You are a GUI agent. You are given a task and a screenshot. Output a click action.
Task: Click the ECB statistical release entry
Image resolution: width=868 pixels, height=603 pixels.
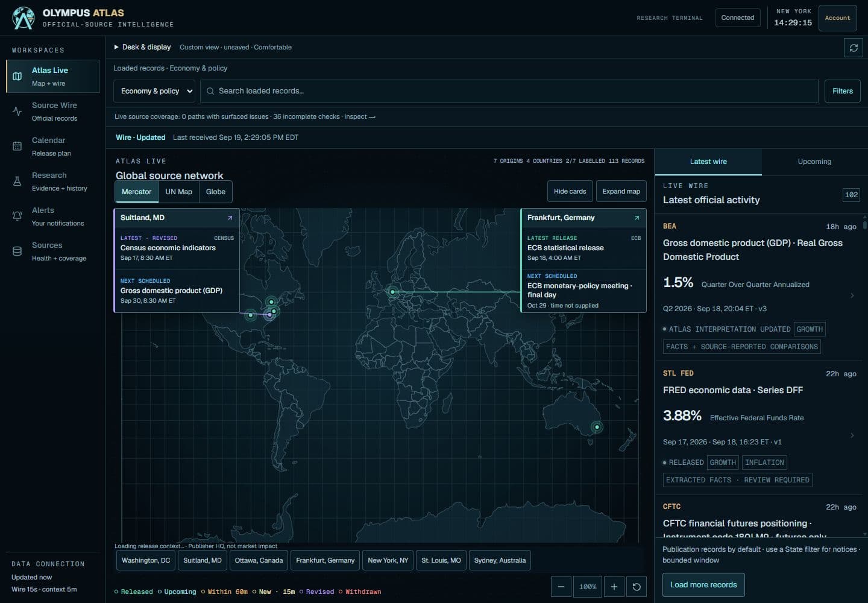tap(583, 248)
